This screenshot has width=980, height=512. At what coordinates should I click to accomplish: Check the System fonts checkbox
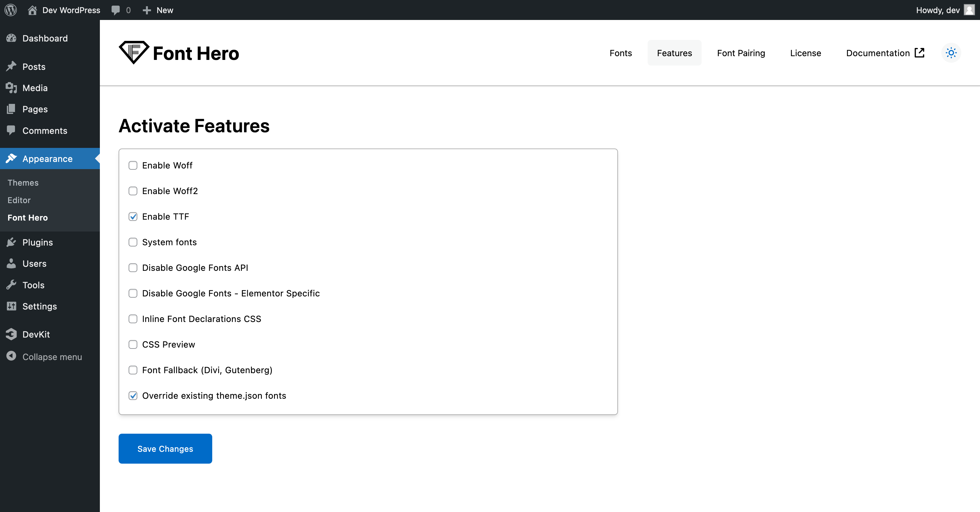coord(133,242)
